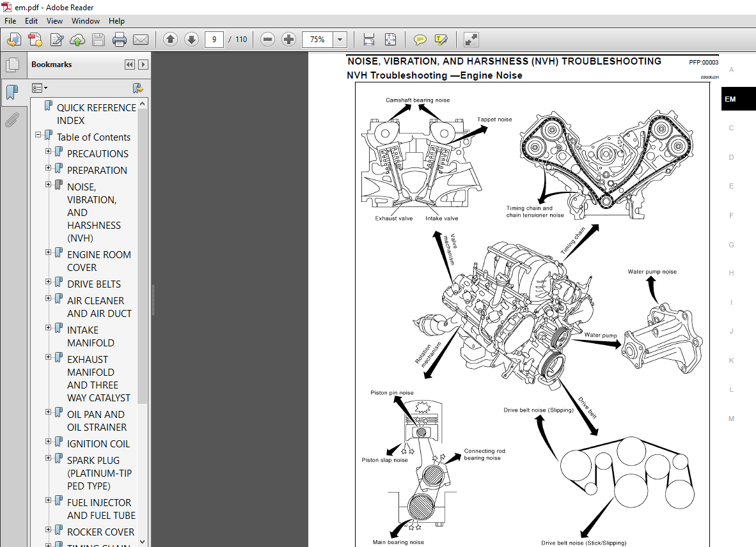The height and width of the screenshot is (547, 756).
Task: Go to previous page arrow
Action: tap(170, 40)
